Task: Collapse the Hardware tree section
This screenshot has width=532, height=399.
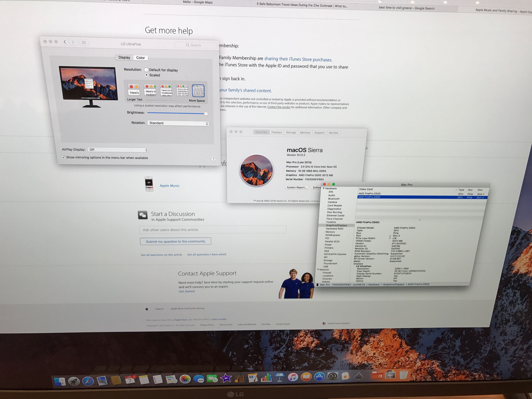Action: [324, 188]
